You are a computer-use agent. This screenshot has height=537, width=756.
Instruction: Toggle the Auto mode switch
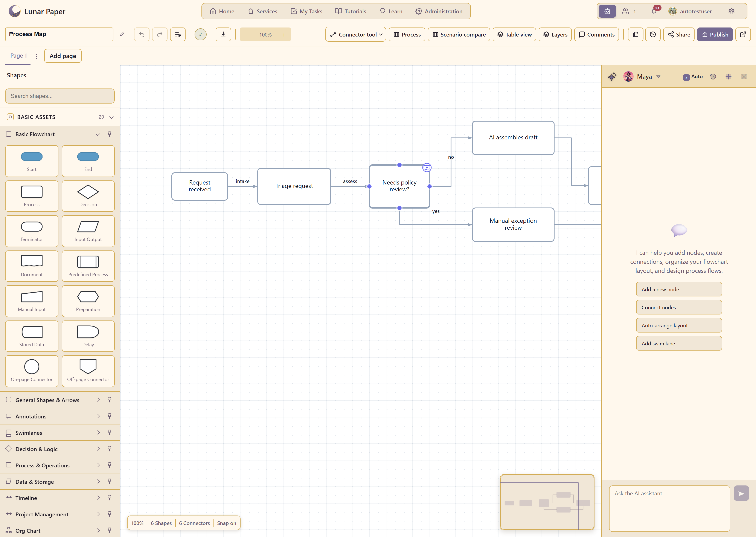click(x=693, y=77)
